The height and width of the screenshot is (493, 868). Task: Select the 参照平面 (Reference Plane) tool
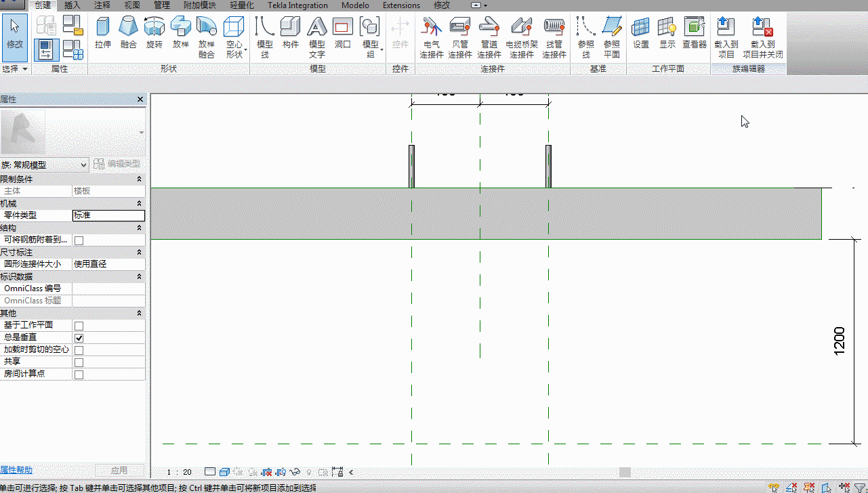click(612, 37)
